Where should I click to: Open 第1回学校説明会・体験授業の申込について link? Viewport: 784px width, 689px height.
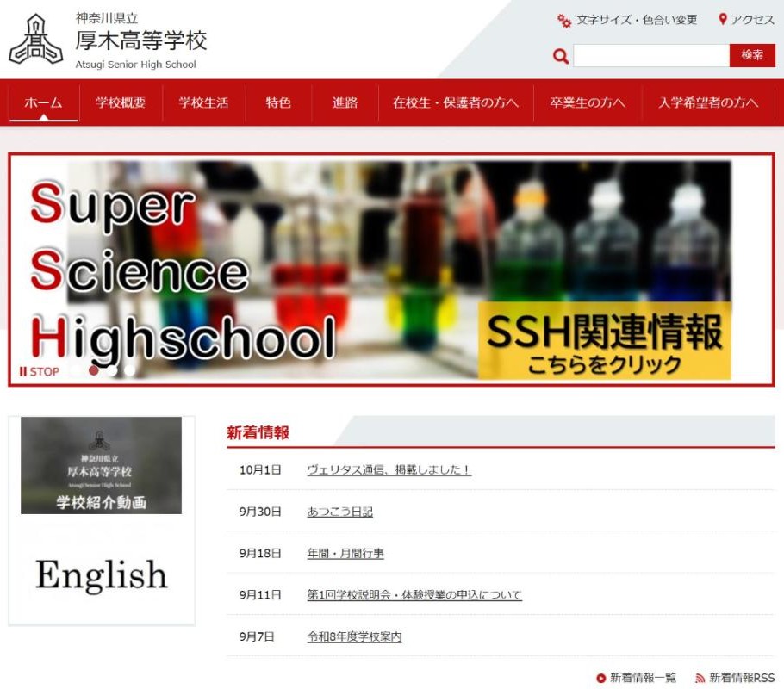(x=414, y=595)
